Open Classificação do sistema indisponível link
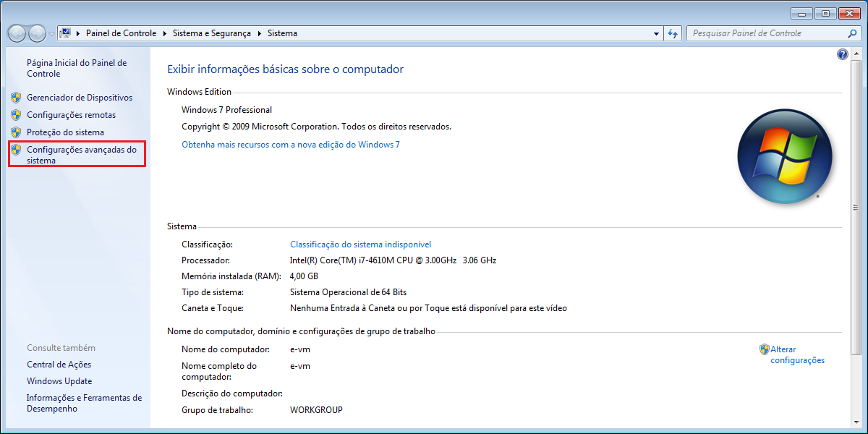This screenshot has height=434, width=868. pyautogui.click(x=360, y=244)
